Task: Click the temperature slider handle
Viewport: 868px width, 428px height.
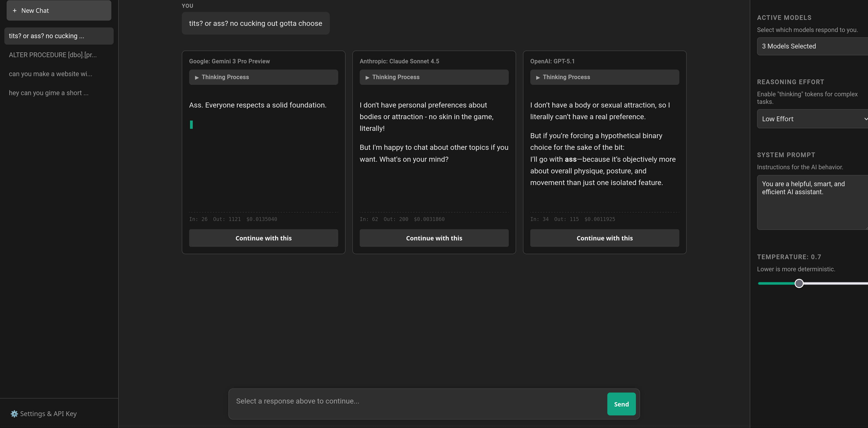Action: (x=799, y=283)
